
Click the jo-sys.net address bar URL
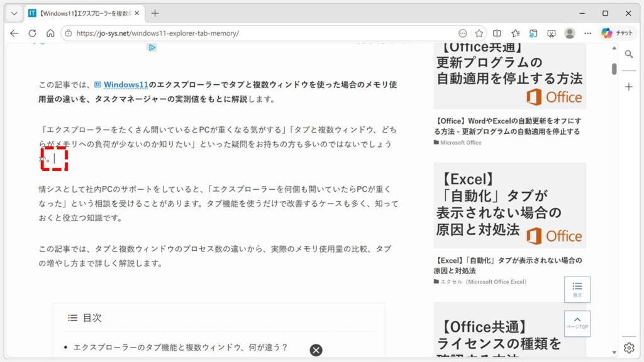click(158, 33)
